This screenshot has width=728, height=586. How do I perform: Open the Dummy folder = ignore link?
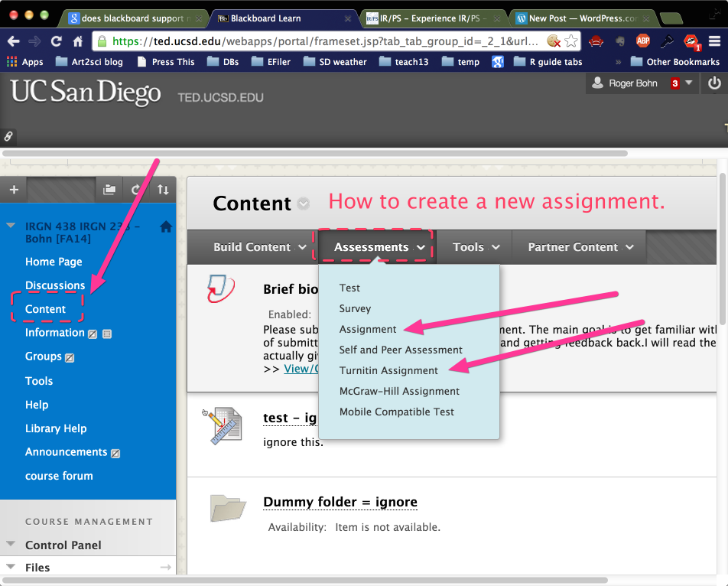(340, 502)
